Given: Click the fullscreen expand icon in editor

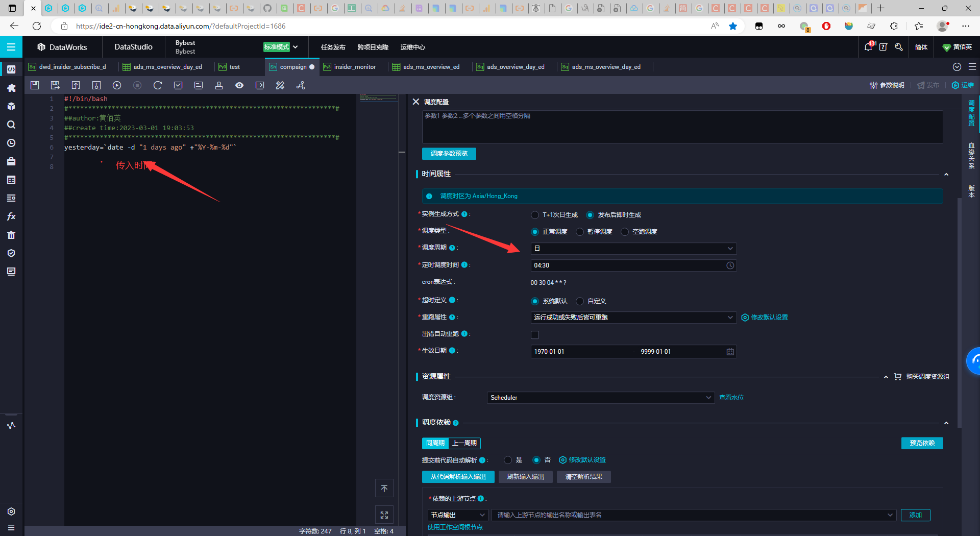Looking at the screenshot, I should point(384,515).
